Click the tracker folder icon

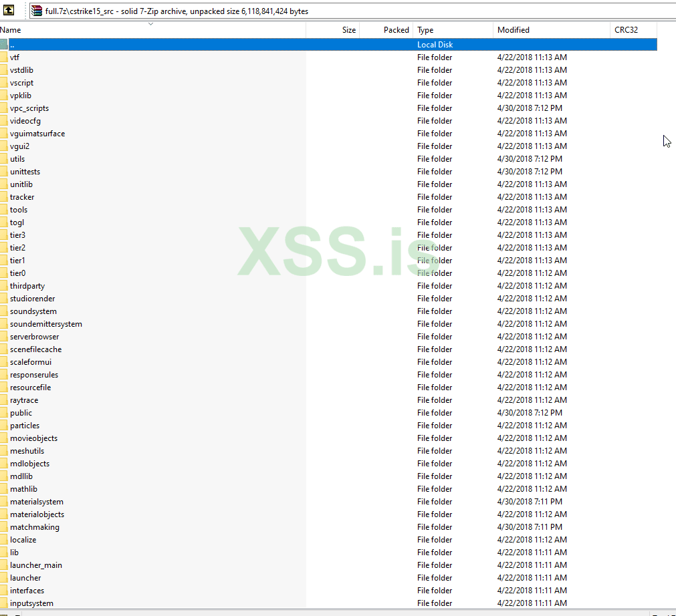click(4, 197)
